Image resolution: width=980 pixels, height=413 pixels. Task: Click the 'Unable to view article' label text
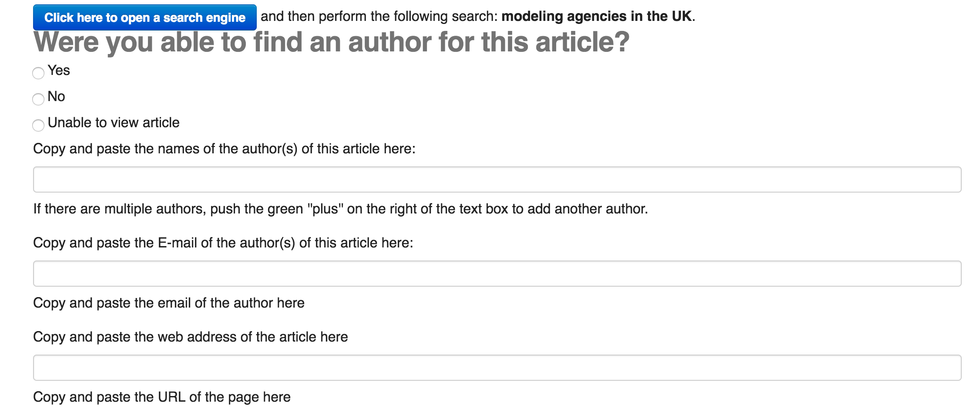pyautogui.click(x=114, y=123)
